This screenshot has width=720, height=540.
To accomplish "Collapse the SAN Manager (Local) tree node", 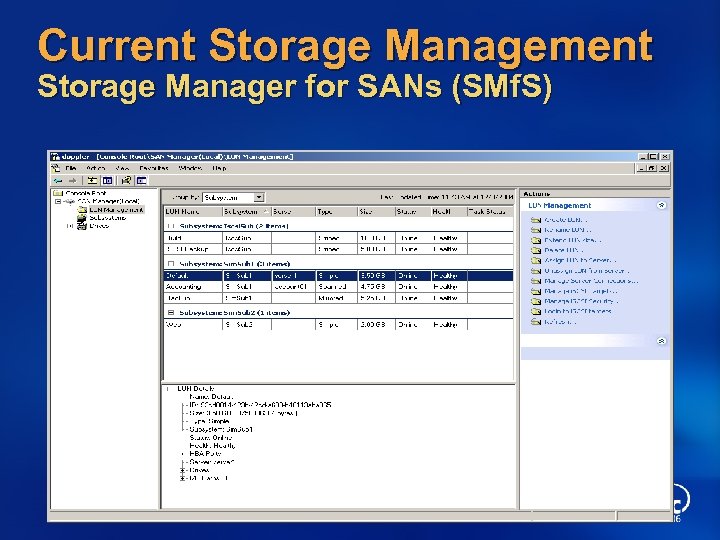I will click(x=58, y=202).
